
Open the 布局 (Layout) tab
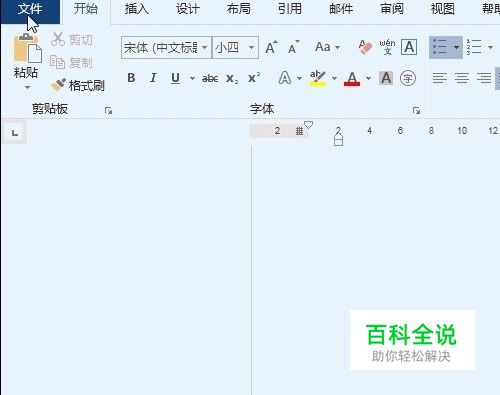click(x=239, y=9)
